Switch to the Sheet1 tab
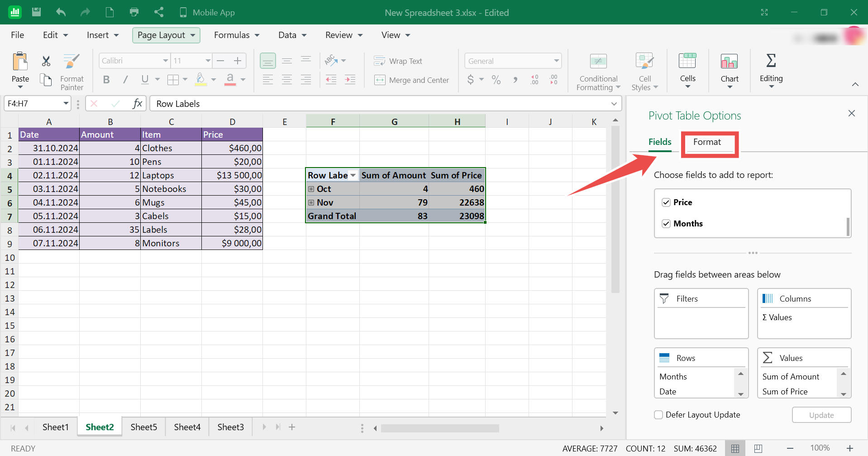Screen dimensions: 868x456 (x=55, y=427)
